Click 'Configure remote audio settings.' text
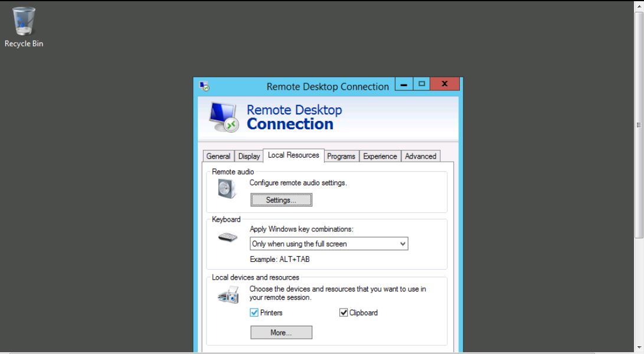The image size is (644, 354). point(298,183)
